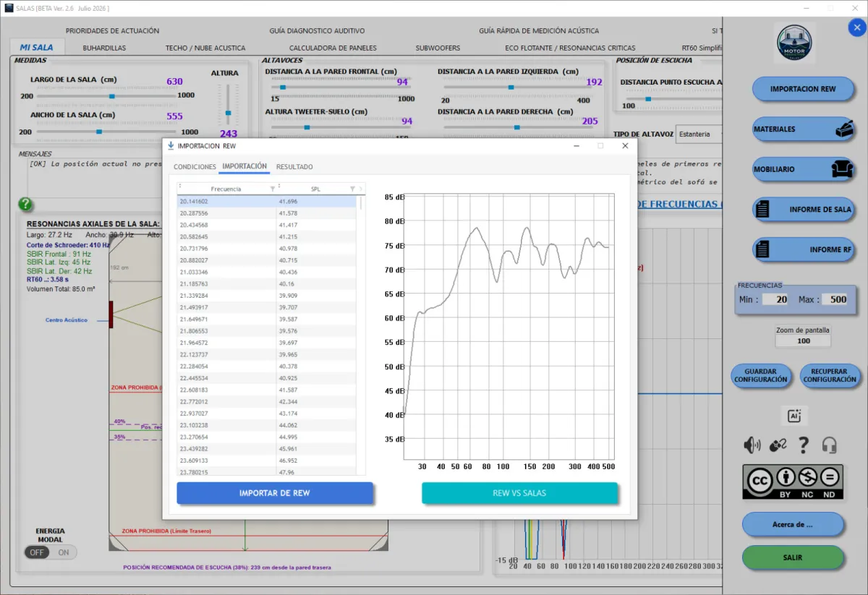Select the row with frequency 22.608183
This screenshot has height=595, width=868.
click(x=267, y=390)
